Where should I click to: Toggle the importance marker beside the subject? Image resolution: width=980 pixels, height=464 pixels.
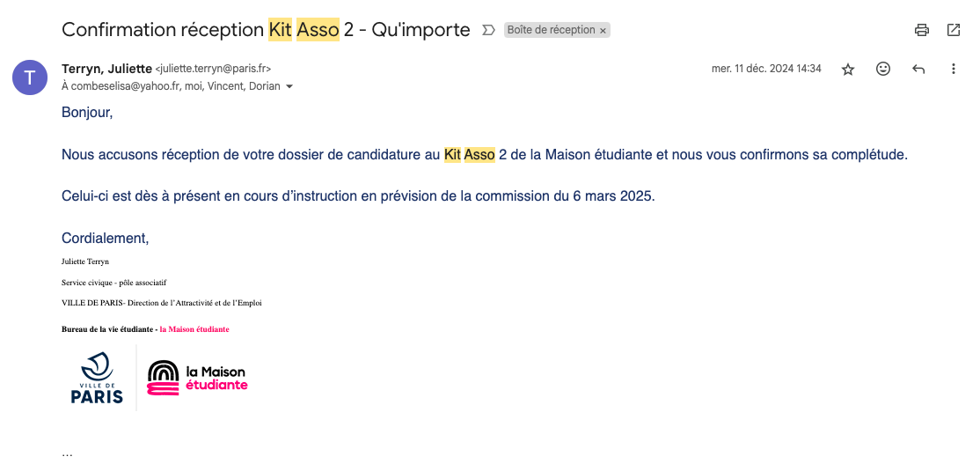(x=489, y=30)
